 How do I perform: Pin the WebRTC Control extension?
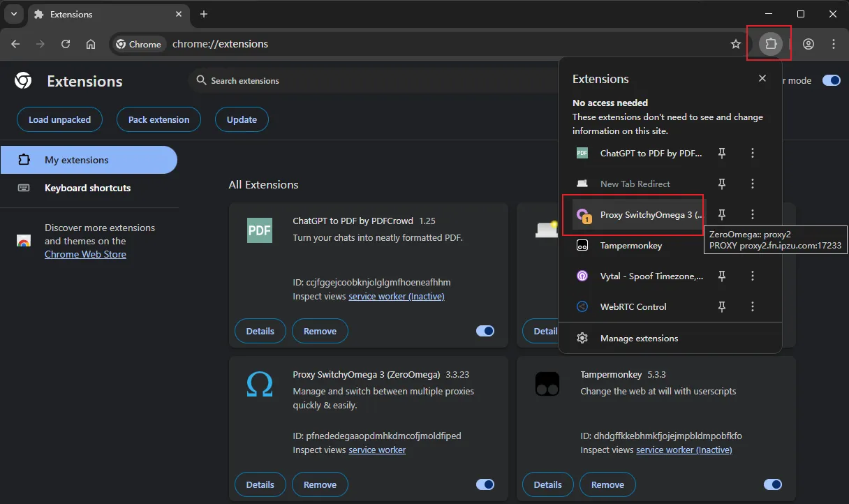[722, 306]
